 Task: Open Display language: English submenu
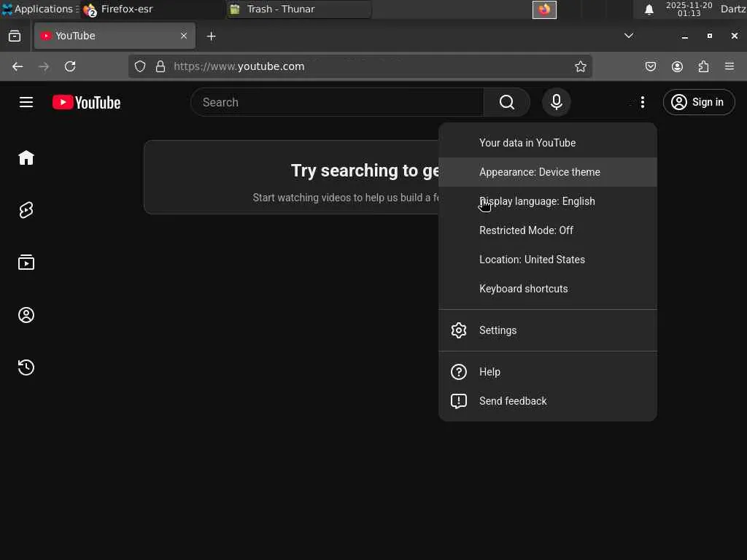click(547, 201)
